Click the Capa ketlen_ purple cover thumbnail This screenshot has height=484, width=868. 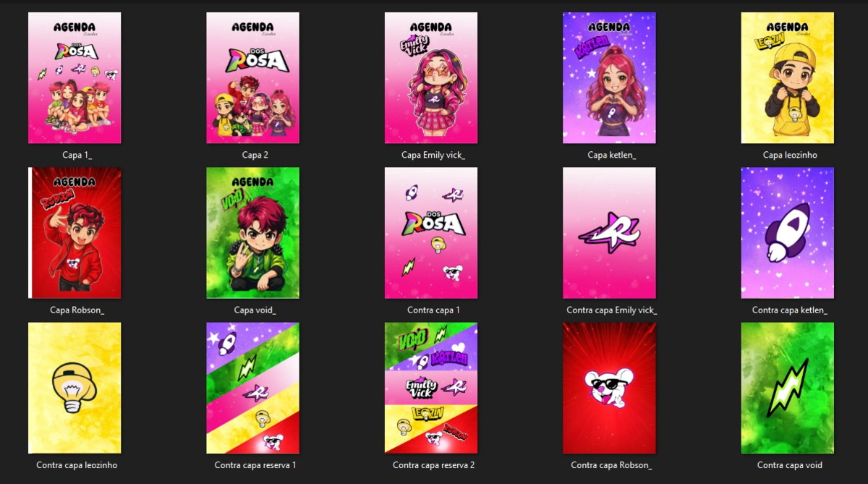[x=609, y=77]
